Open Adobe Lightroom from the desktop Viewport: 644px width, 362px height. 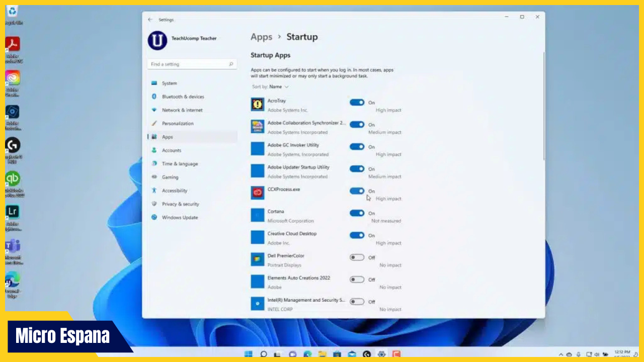(x=13, y=212)
